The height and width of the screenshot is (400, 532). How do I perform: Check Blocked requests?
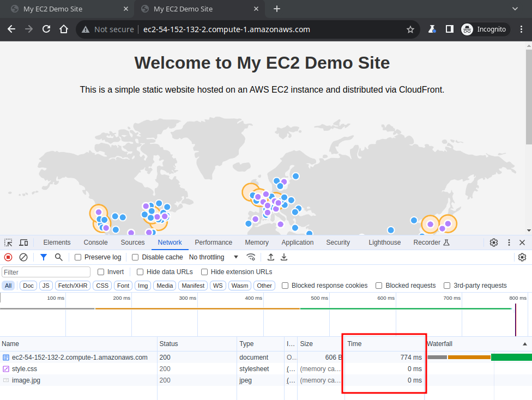coord(379,286)
